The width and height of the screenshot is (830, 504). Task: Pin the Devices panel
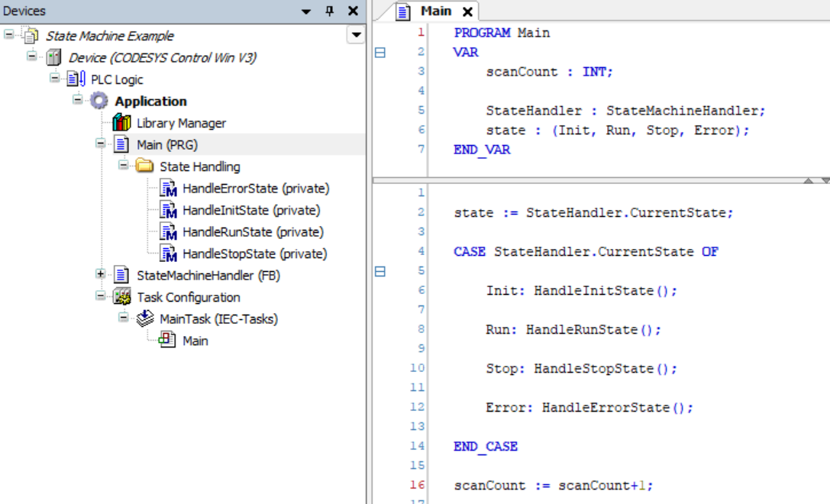pos(330,11)
